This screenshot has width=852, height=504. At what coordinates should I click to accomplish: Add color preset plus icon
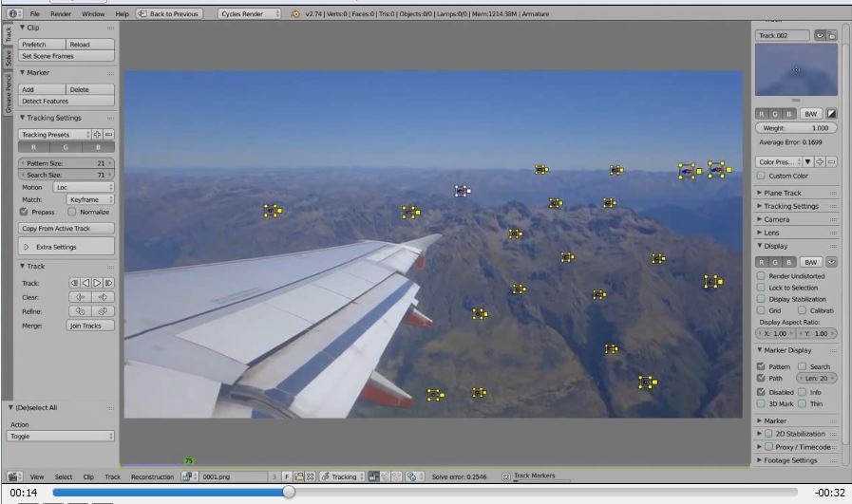coord(820,162)
